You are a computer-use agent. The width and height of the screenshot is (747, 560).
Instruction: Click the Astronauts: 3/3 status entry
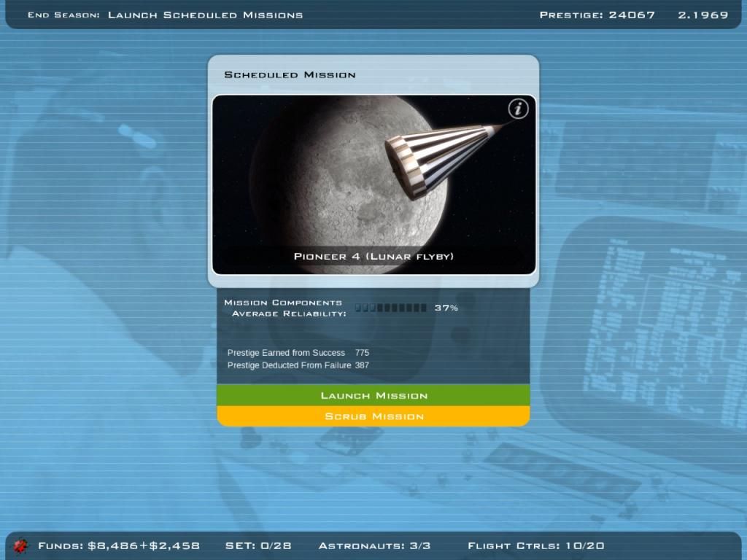pos(374,545)
